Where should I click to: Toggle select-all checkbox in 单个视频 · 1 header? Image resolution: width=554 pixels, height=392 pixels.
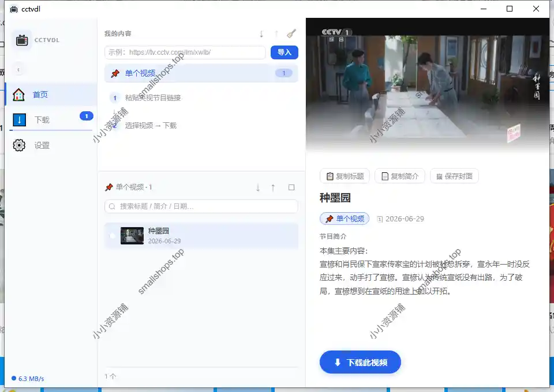tap(291, 187)
